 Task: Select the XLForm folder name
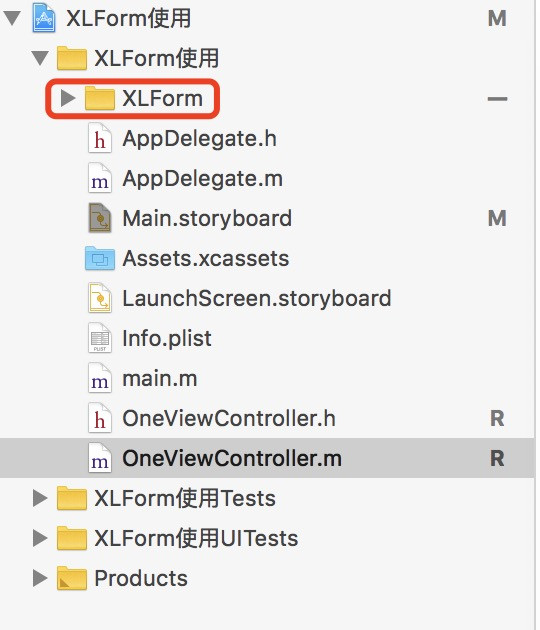[162, 98]
